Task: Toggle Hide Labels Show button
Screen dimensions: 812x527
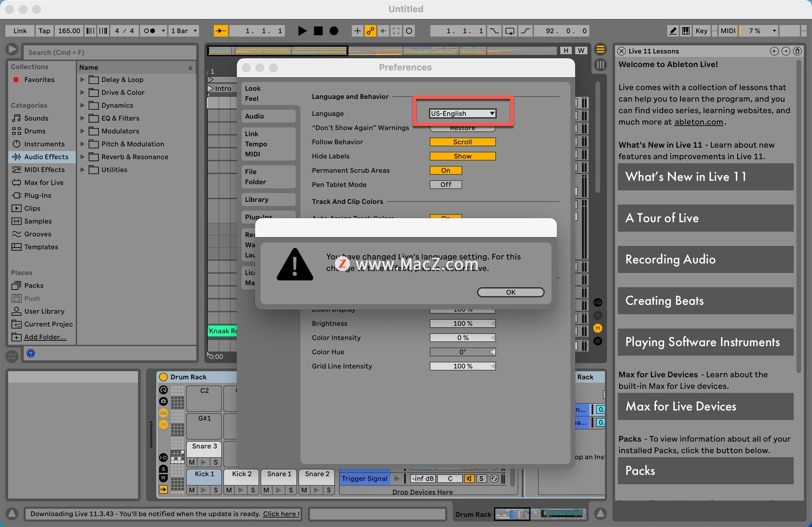Action: click(462, 156)
